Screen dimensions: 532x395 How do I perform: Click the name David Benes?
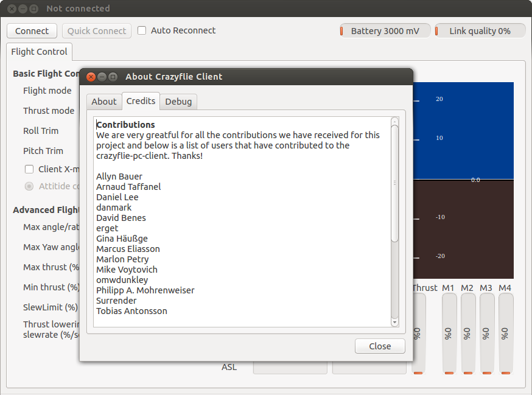[121, 218]
